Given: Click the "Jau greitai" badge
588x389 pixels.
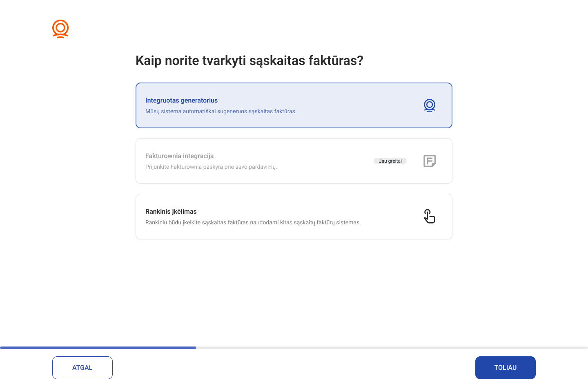Looking at the screenshot, I should coord(390,161).
